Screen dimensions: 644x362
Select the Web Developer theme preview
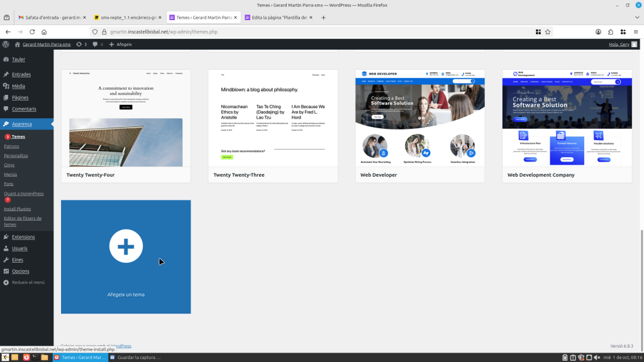coord(420,118)
